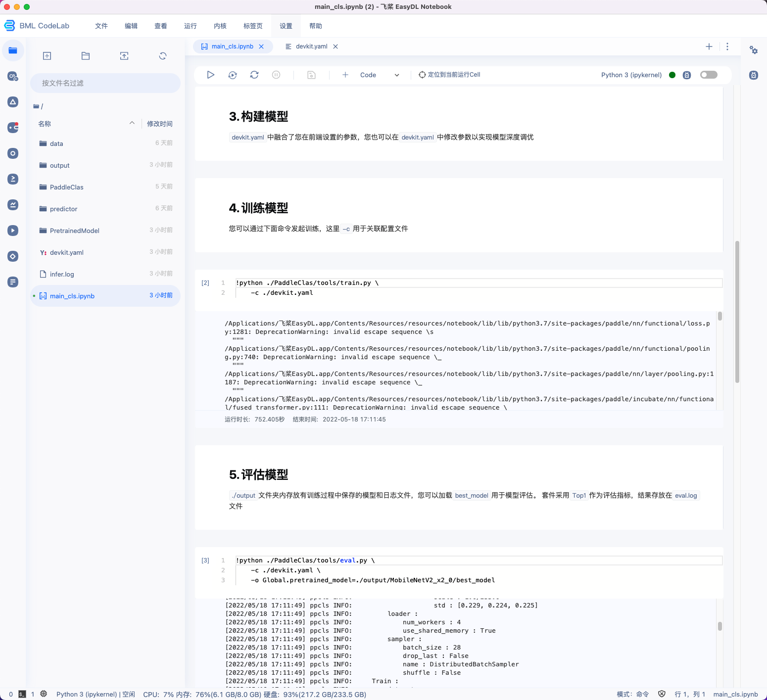
Task: Click inside the eval.py code cell
Action: pyautogui.click(x=479, y=570)
